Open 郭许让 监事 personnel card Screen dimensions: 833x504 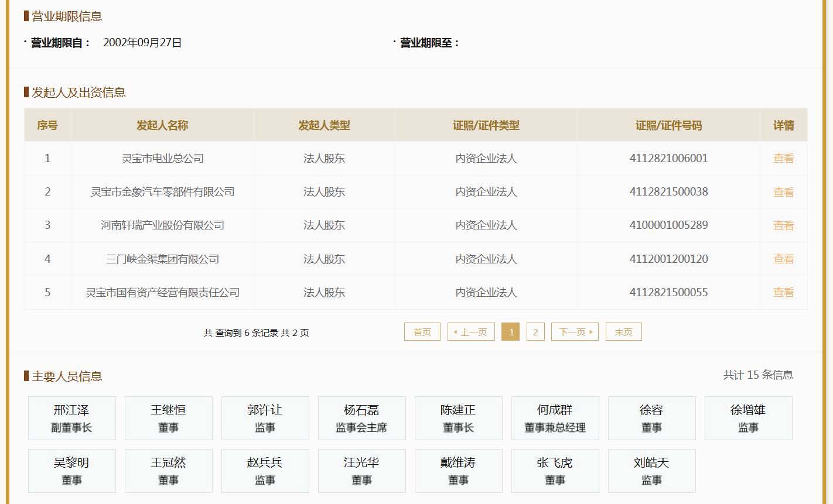tap(265, 418)
